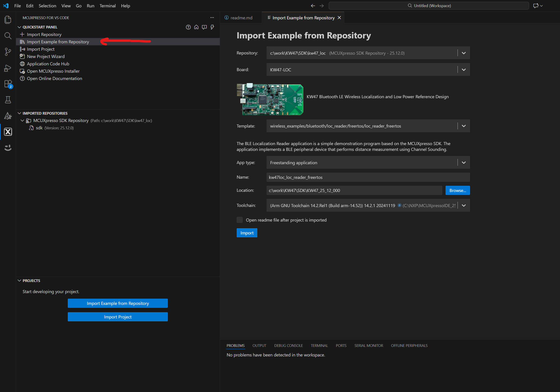
Task: Click Import Project tree icon
Action: pyautogui.click(x=22, y=49)
